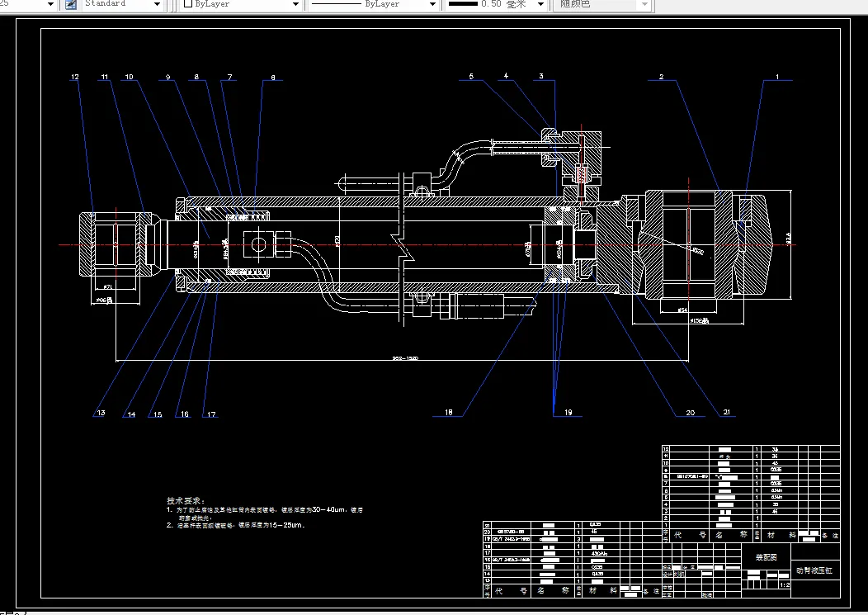Open the dropdown showing value 25
Viewport: 868px width, 615px height.
pos(28,4)
